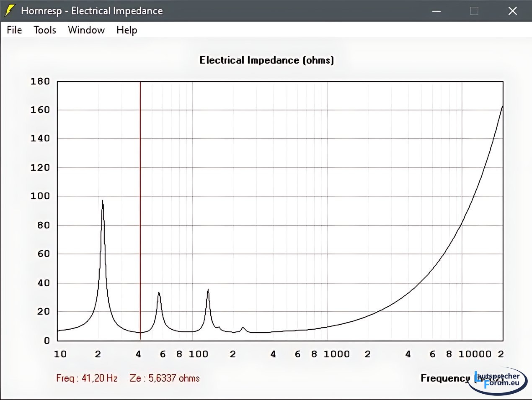Click the second impedance peak near 55 Hz
The image size is (532, 400).
coord(159,293)
